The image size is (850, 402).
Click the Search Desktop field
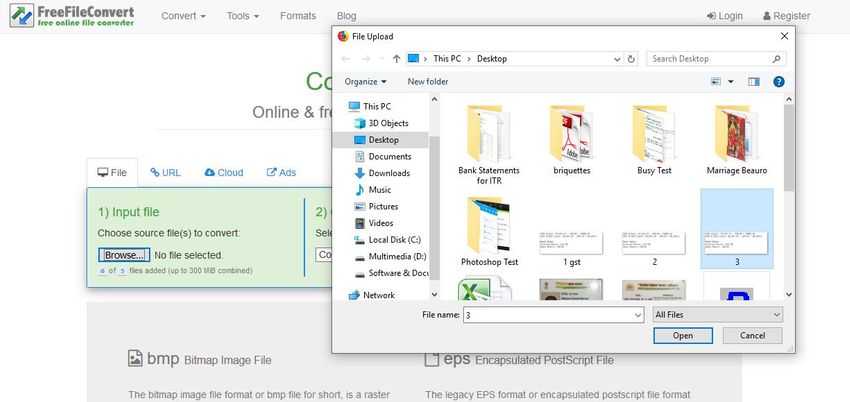point(710,59)
